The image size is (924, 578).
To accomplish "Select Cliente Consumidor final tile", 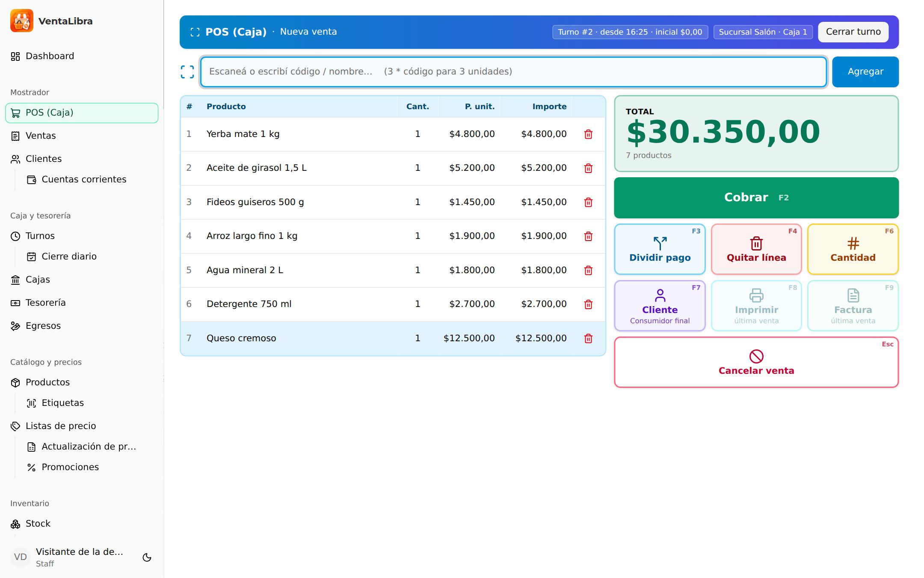I will [x=660, y=306].
